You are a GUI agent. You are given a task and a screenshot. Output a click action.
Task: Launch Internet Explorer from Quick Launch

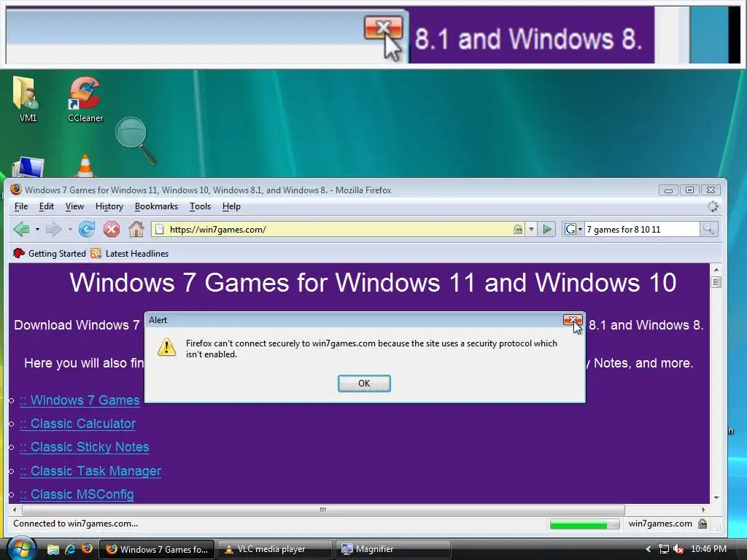70,549
